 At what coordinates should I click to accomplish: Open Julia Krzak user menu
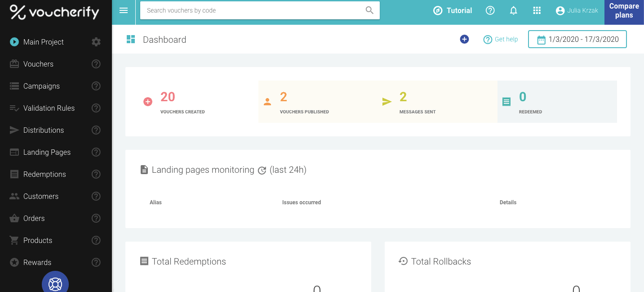click(x=577, y=11)
